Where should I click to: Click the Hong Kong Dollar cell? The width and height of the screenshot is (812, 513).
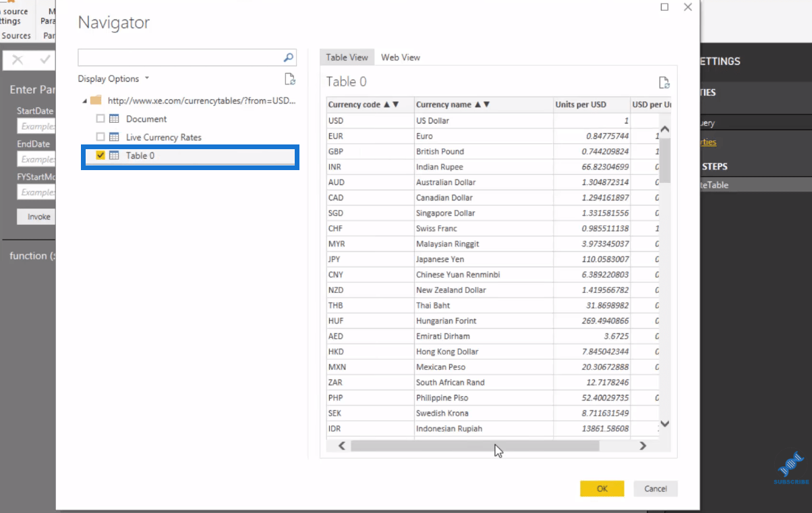(x=484, y=352)
